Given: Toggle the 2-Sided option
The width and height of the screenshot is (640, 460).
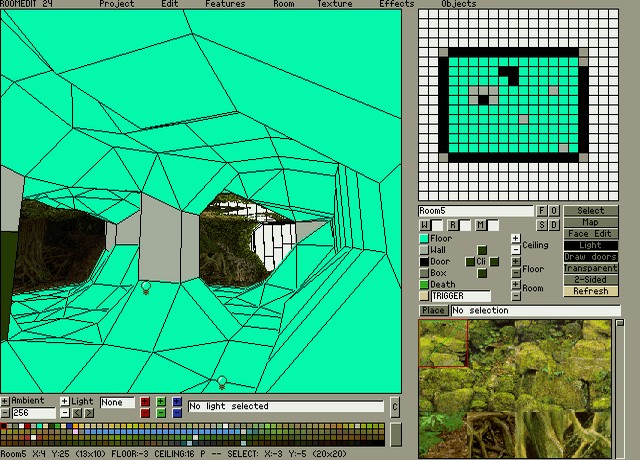Looking at the screenshot, I should [x=590, y=280].
